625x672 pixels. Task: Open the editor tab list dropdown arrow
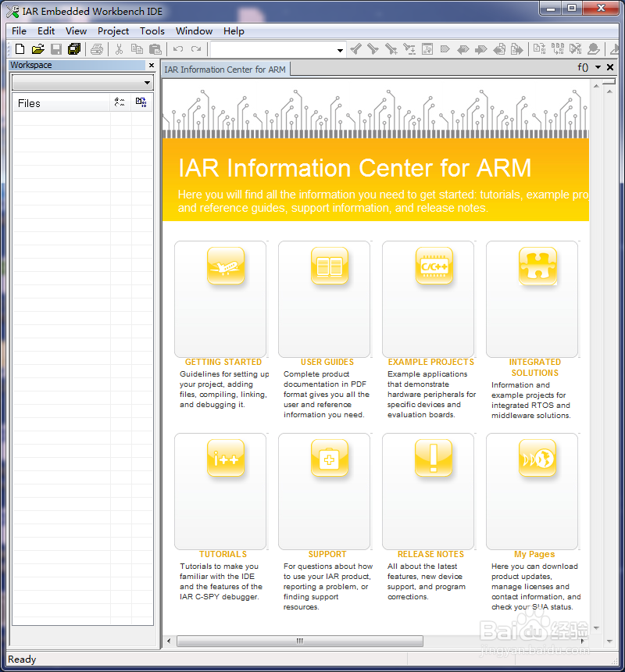[x=598, y=67]
